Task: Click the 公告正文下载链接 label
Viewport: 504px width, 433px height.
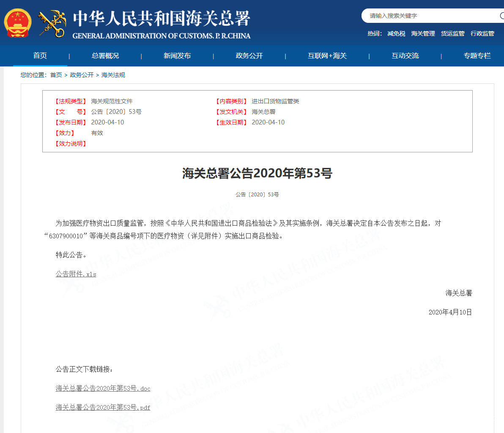Action: click(84, 370)
